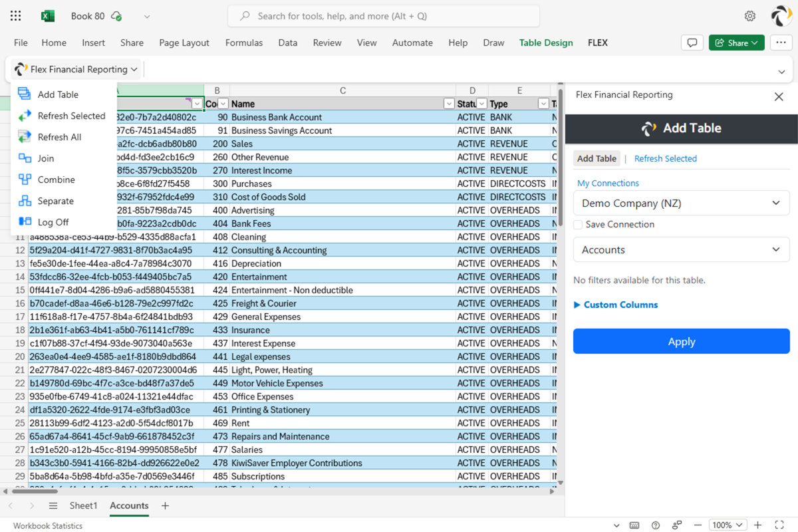Open the more options ellipsis button
The height and width of the screenshot is (532, 798).
click(781, 43)
